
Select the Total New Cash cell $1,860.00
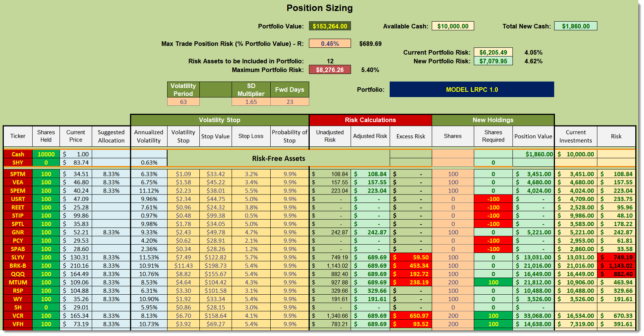[575, 26]
